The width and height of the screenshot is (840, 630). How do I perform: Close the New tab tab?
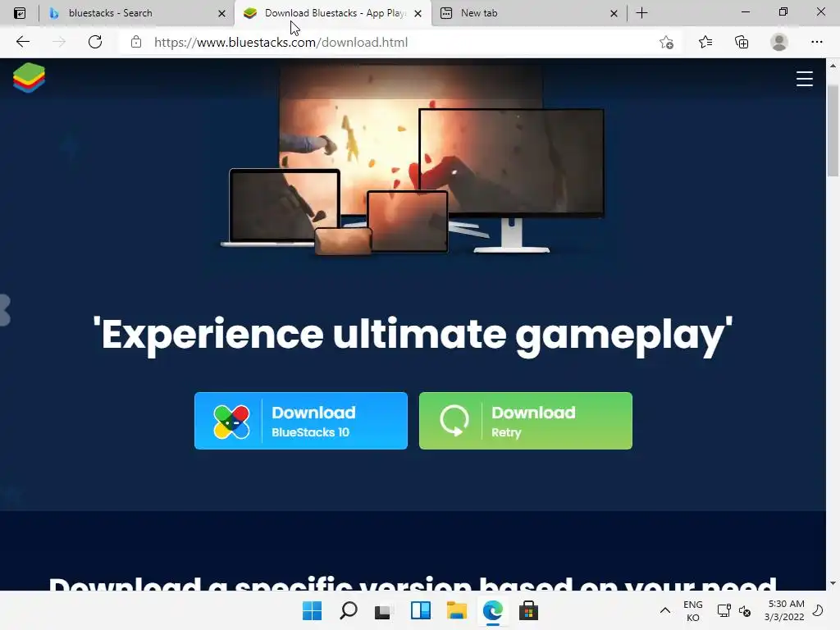point(614,13)
